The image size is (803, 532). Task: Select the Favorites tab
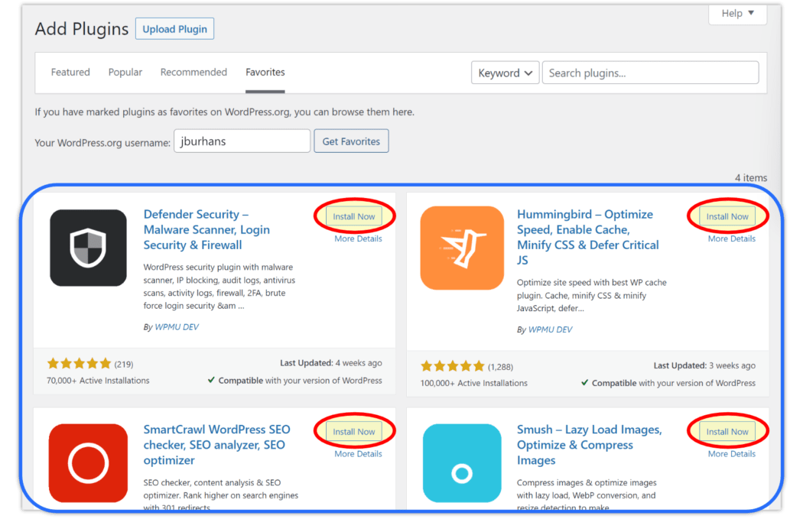tap(265, 72)
